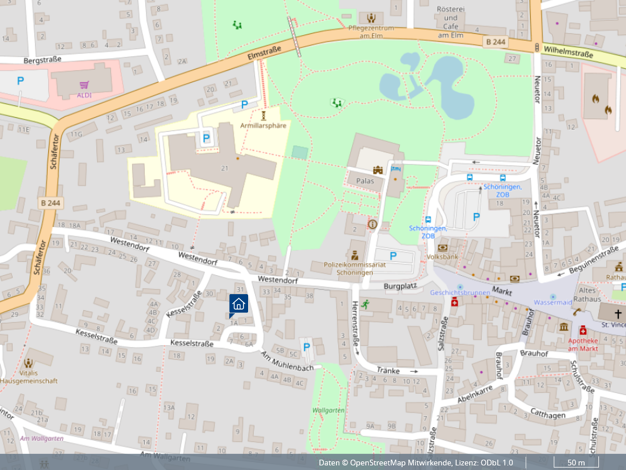Click the parking icon on Am Mühlenbach

[306, 347]
